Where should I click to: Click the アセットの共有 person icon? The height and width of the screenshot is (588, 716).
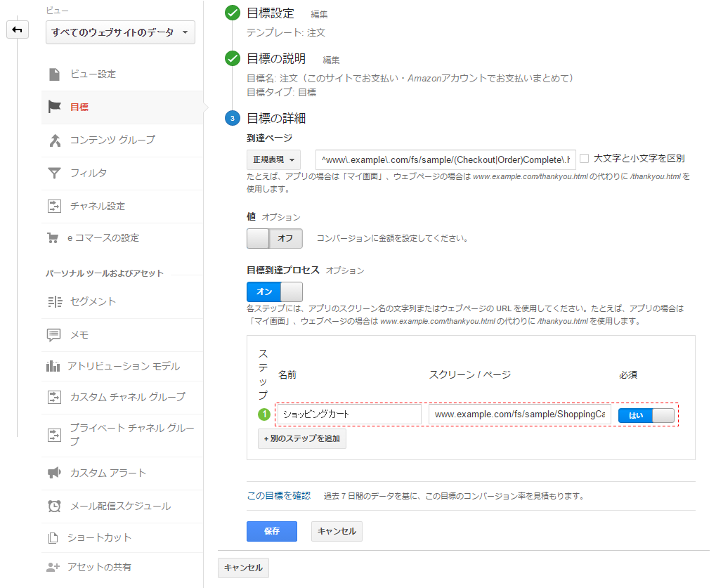coord(53,567)
